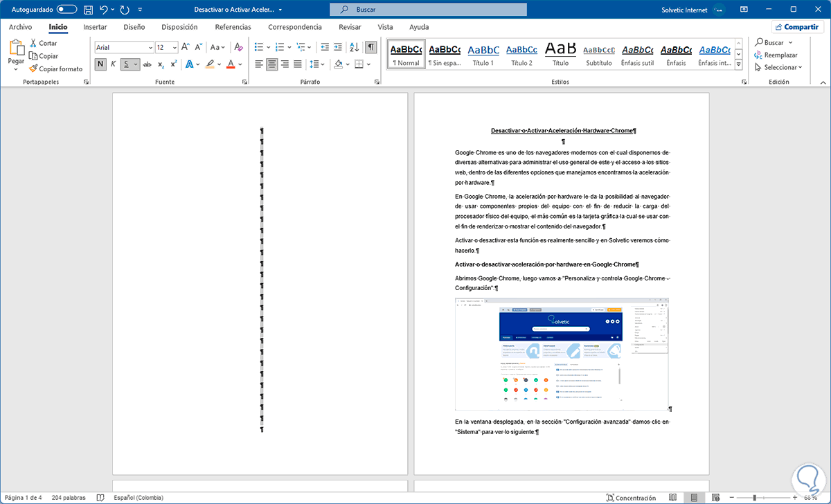Click in the Buscar search box
The image size is (831, 504).
(x=428, y=10)
